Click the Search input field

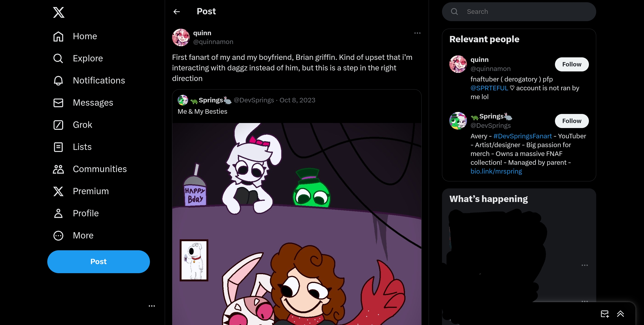point(519,12)
